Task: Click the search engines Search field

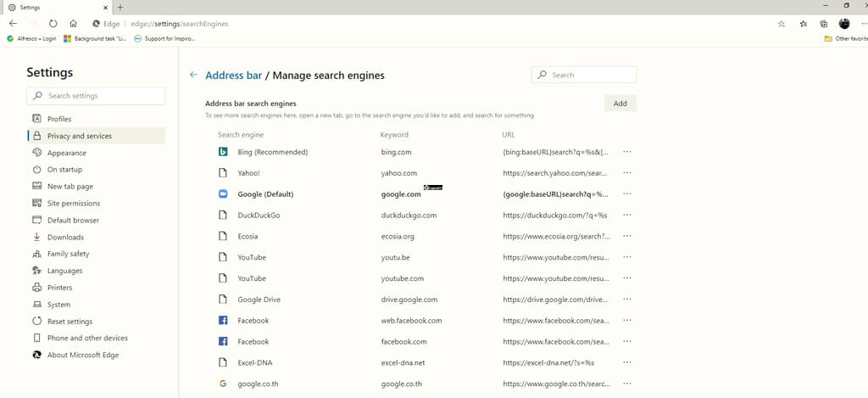Action: pyautogui.click(x=584, y=75)
